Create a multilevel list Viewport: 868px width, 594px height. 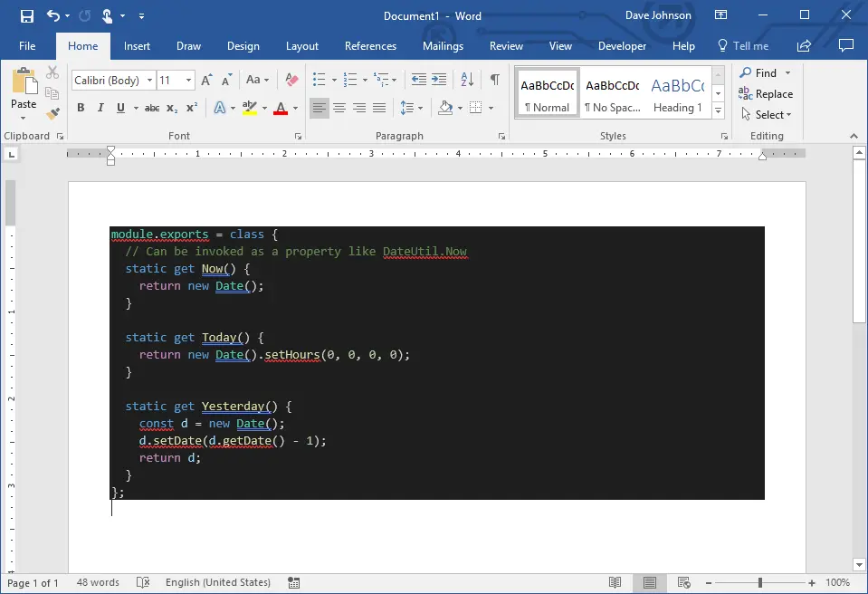click(x=381, y=80)
